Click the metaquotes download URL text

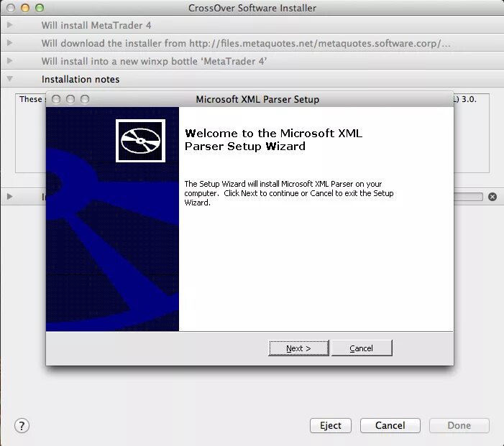click(x=319, y=43)
